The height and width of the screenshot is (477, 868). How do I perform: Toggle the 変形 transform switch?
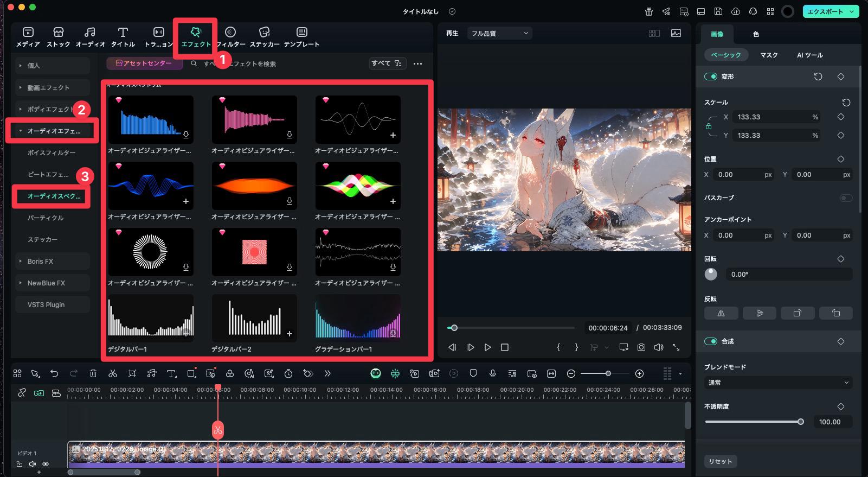click(710, 77)
